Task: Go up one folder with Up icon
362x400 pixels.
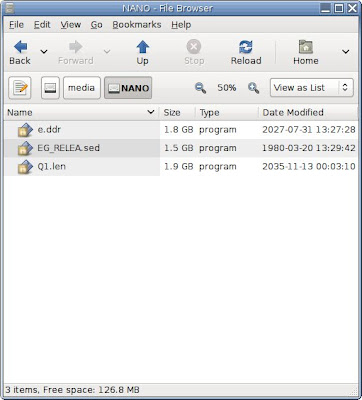Action: [x=143, y=47]
